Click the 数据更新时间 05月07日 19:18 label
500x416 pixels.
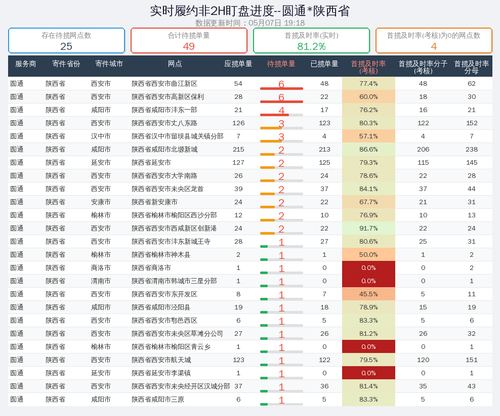250,23
